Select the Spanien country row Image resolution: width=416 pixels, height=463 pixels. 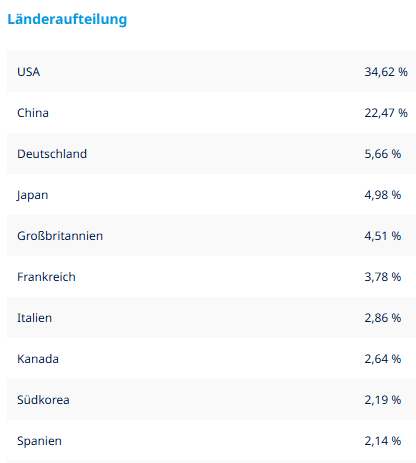[x=211, y=441]
